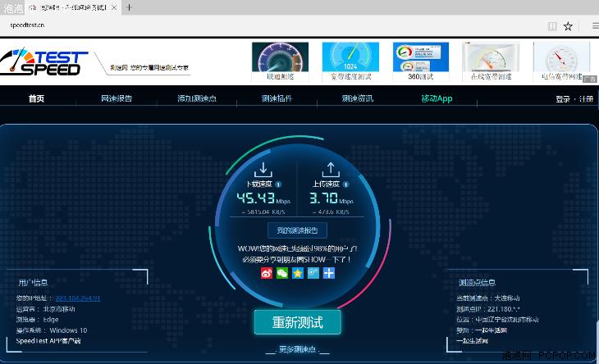Open a new browser tab with plus

click(129, 7)
